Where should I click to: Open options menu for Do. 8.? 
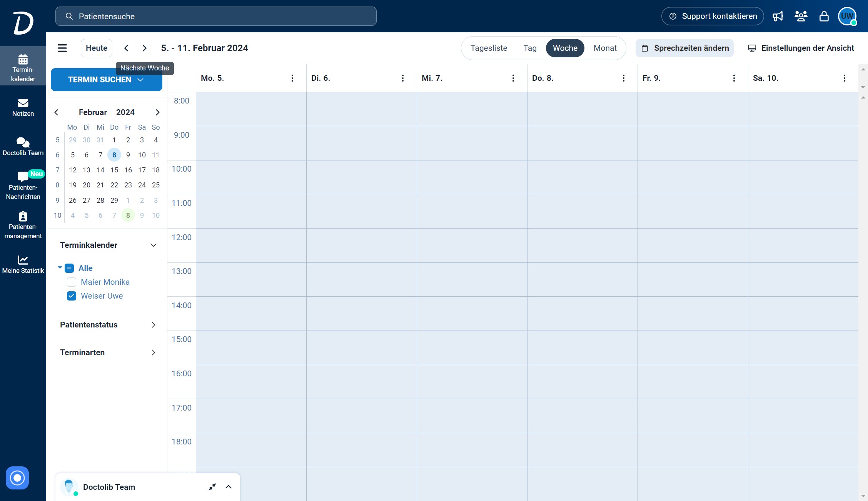pyautogui.click(x=624, y=78)
